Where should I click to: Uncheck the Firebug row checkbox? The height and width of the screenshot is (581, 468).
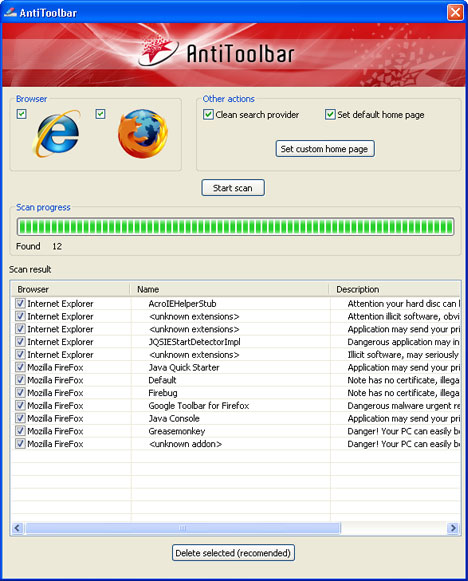(x=20, y=393)
